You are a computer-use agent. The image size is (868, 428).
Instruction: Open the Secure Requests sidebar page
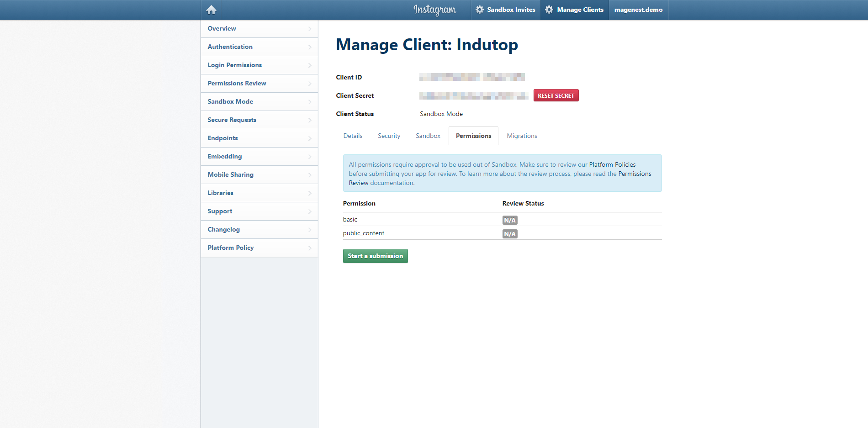tap(259, 120)
